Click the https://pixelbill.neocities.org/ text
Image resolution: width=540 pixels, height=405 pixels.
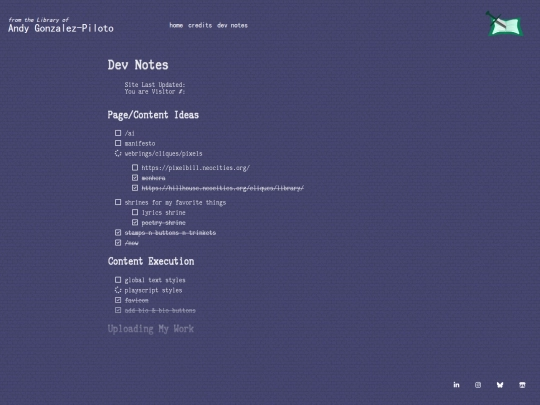(x=196, y=168)
